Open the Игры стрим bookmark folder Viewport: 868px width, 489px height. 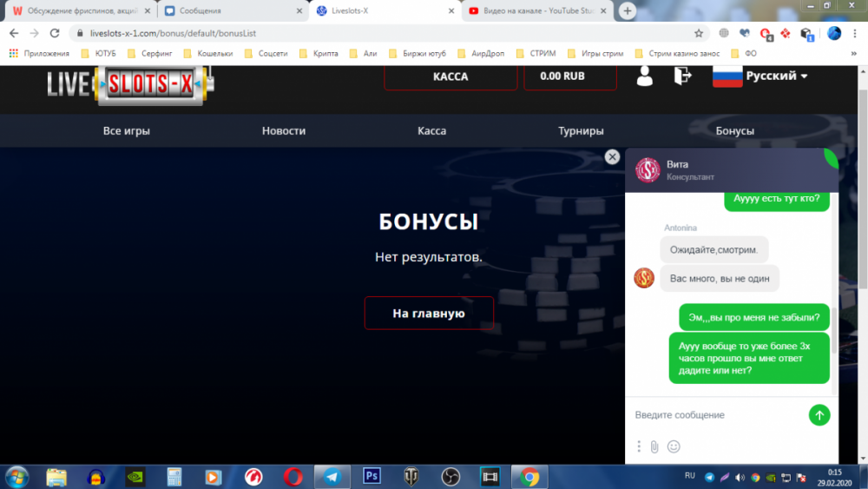[x=595, y=54]
